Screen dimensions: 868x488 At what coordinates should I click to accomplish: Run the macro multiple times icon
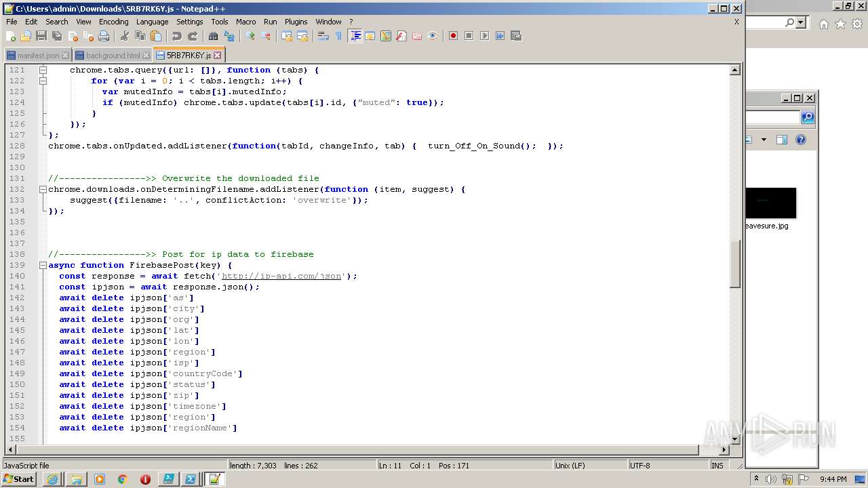tap(500, 36)
